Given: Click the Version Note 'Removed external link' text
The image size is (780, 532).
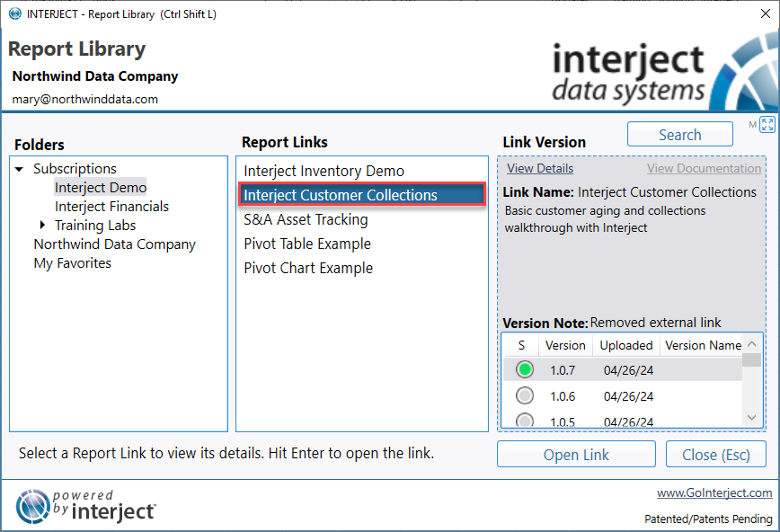Looking at the screenshot, I should click(656, 323).
